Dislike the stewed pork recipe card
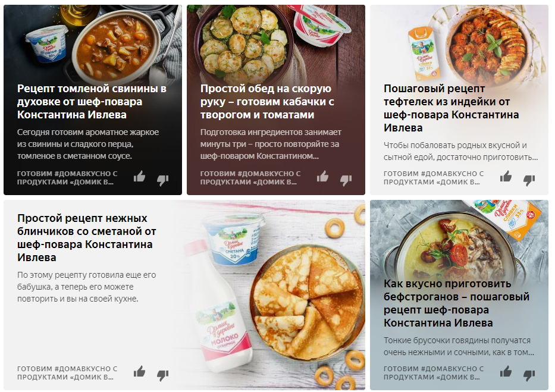This screenshot has height=392, width=555. 163,180
